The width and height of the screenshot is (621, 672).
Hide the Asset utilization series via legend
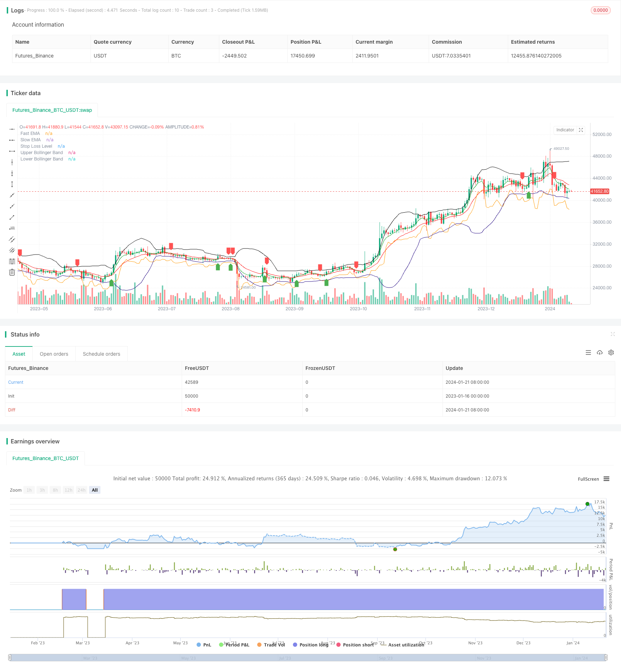(406, 645)
